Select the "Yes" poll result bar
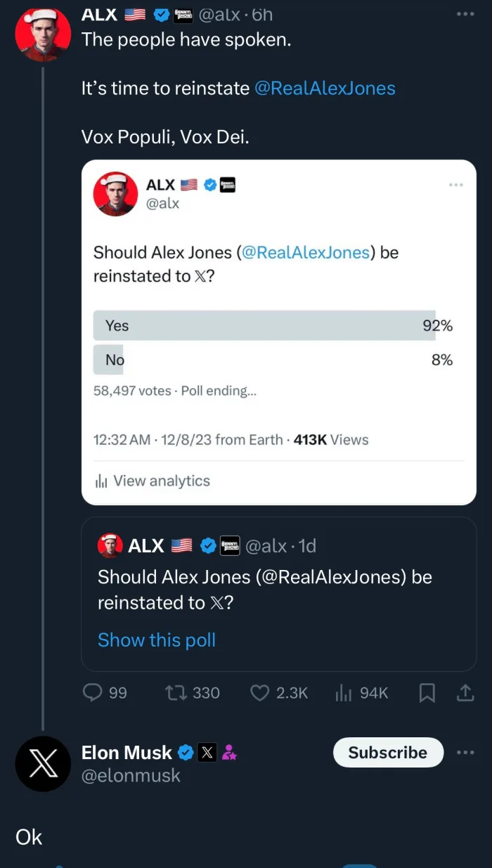This screenshot has height=868, width=492. tap(264, 325)
